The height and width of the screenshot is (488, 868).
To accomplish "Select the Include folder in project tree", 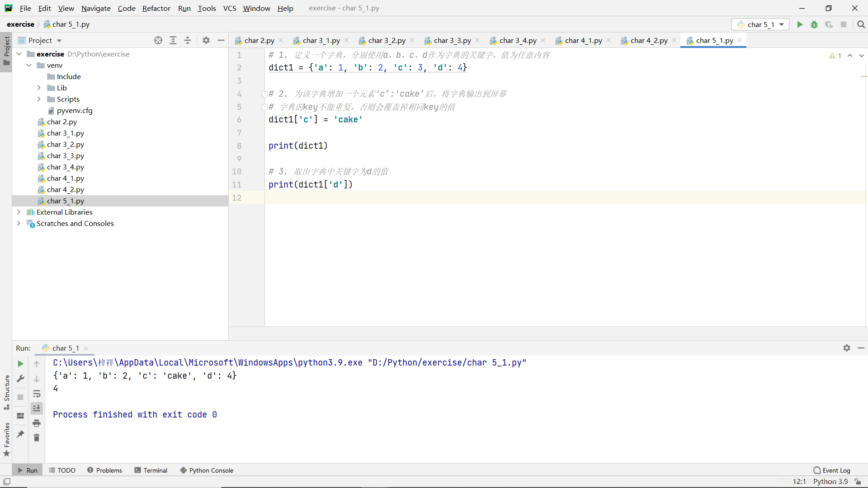I will tap(69, 76).
